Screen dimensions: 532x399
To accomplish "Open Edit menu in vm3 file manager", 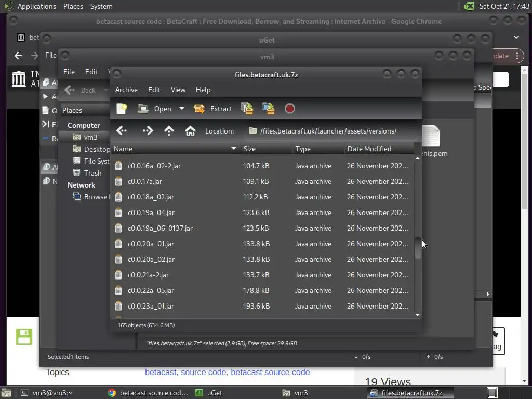I will click(91, 72).
